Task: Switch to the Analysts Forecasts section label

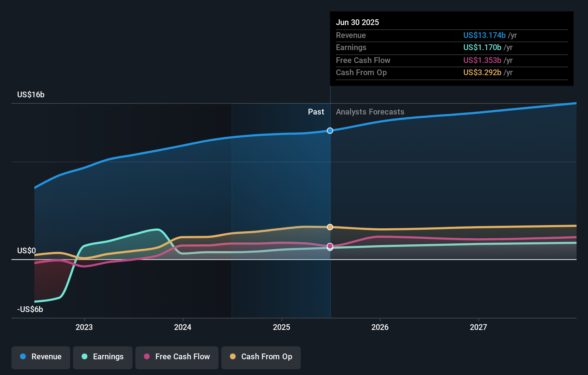Action: click(370, 112)
